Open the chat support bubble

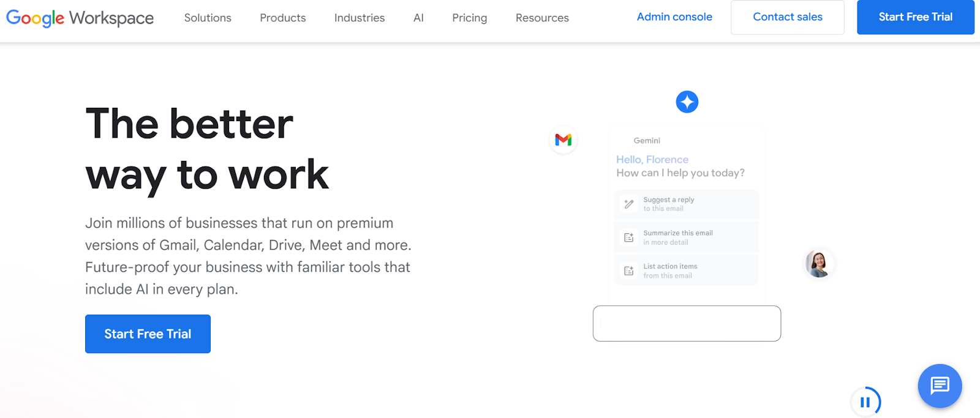[940, 386]
